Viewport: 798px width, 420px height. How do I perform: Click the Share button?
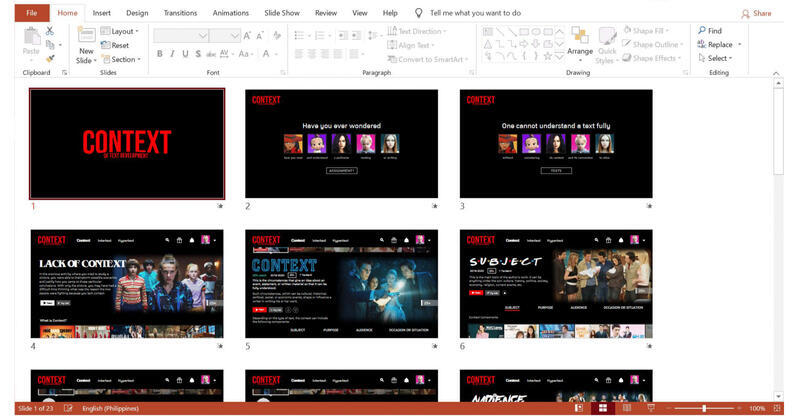756,13
